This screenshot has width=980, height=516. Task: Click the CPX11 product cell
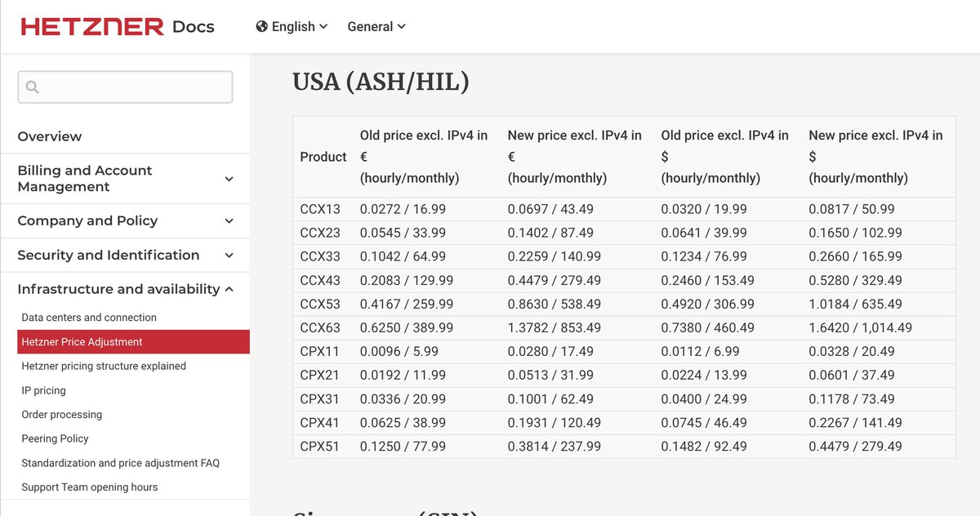tap(319, 351)
